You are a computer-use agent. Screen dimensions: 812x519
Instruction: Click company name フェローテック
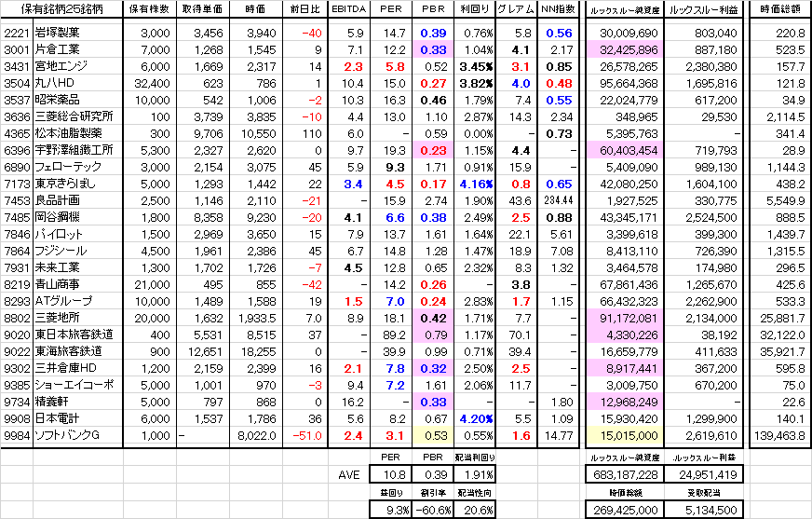pyautogui.click(x=68, y=167)
